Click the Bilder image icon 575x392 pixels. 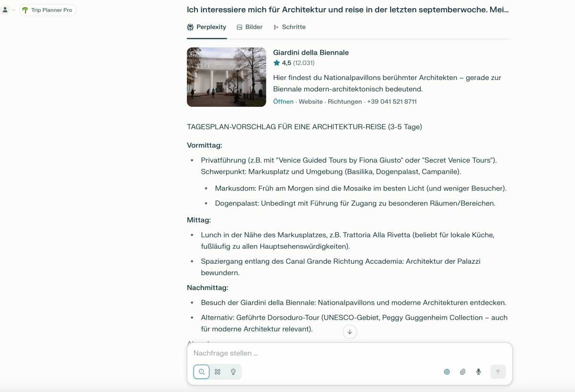point(240,27)
